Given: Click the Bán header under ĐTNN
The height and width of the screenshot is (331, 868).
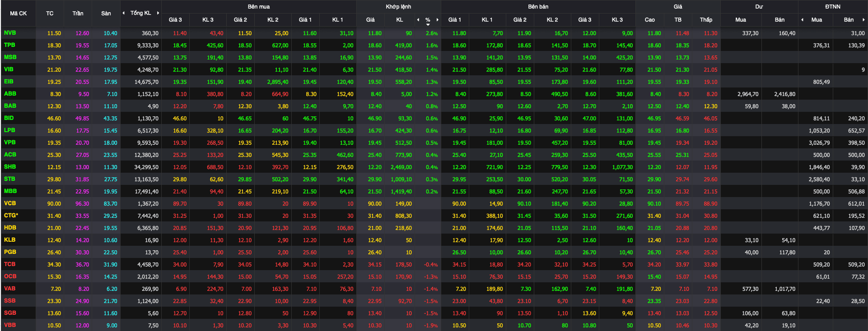Looking at the screenshot, I should 849,20.
